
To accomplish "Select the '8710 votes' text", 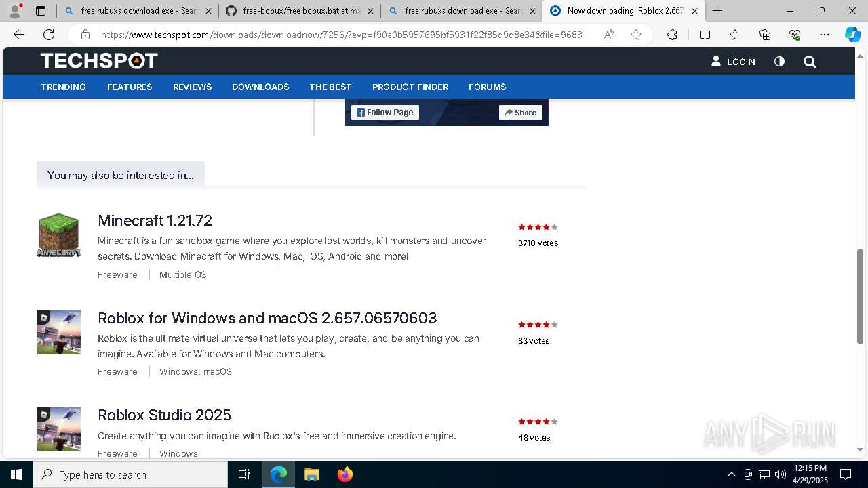I will point(538,243).
